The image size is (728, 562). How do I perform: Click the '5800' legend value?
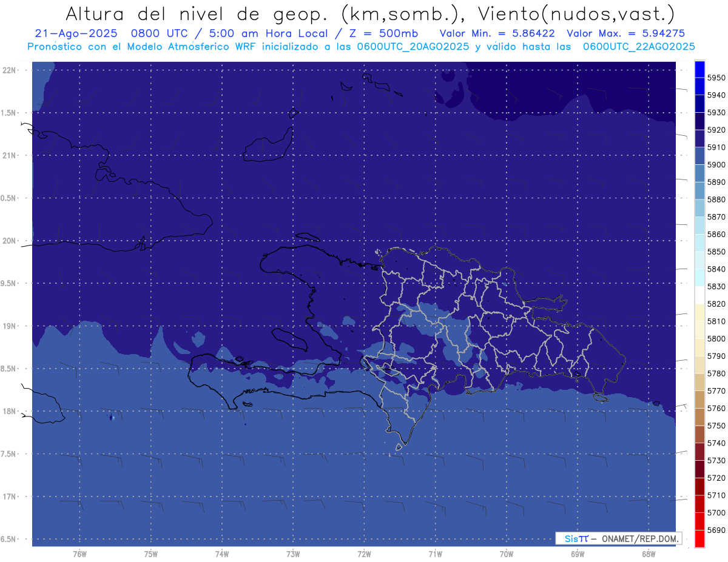pos(716,338)
